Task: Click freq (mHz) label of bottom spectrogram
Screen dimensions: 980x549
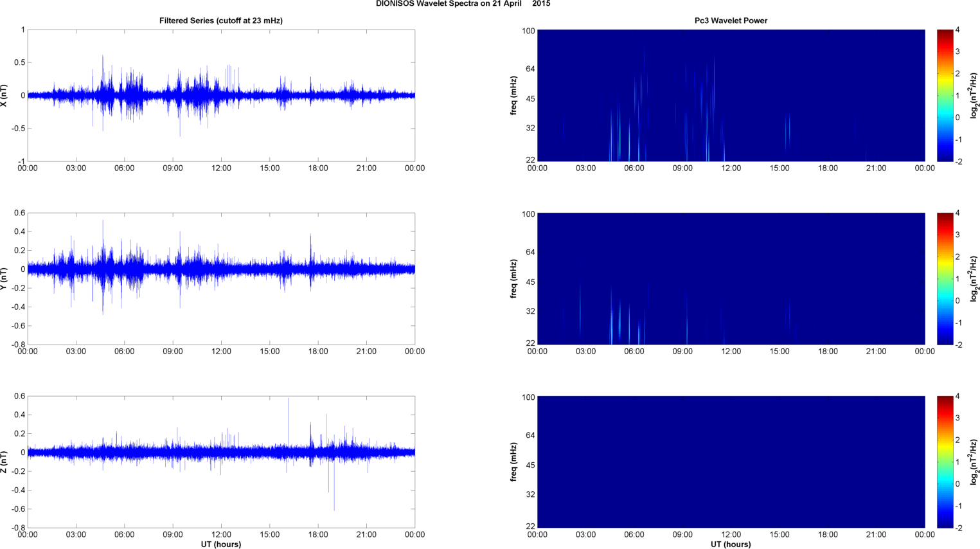Action: click(514, 462)
